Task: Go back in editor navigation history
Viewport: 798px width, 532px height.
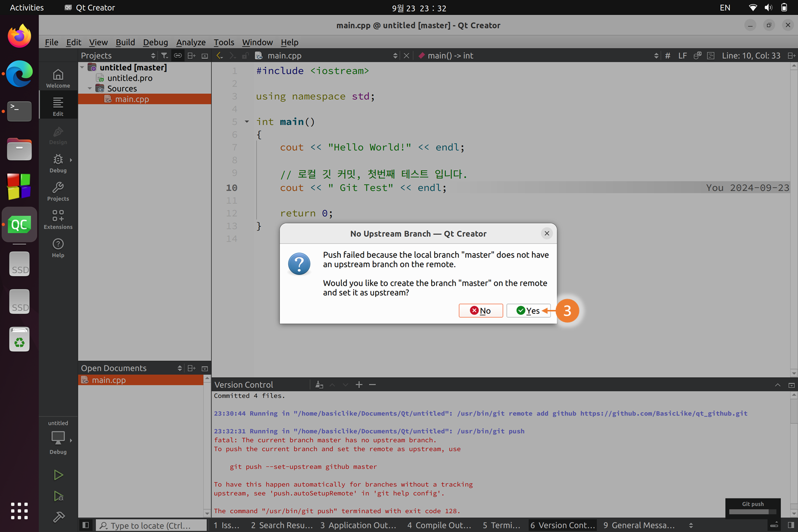Action: pyautogui.click(x=220, y=56)
